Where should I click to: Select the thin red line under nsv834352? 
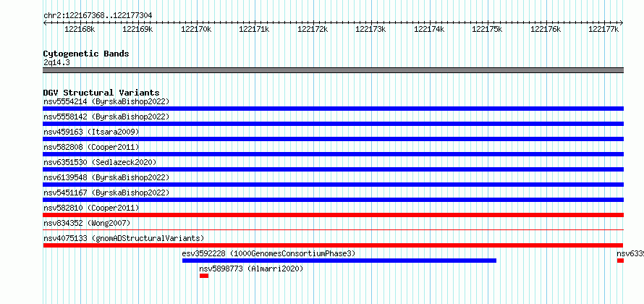coord(333,230)
